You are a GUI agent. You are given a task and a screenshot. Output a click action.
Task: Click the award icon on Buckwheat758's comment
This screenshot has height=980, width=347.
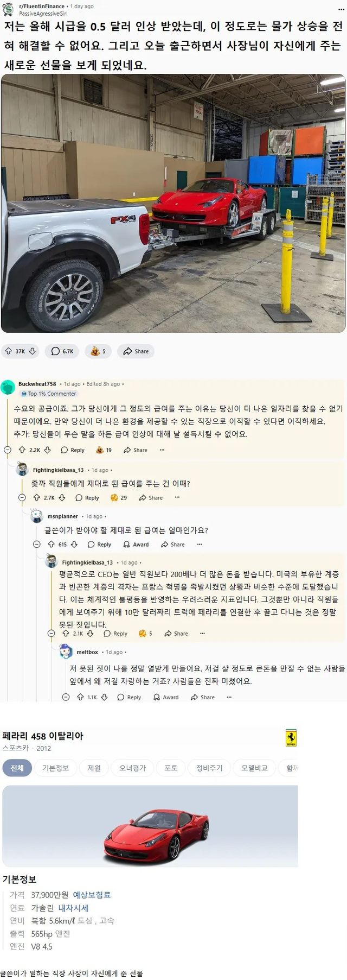pos(100,450)
